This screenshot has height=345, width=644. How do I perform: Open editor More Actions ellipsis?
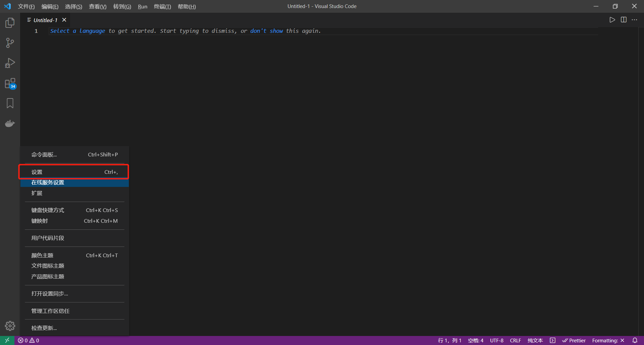[634, 20]
